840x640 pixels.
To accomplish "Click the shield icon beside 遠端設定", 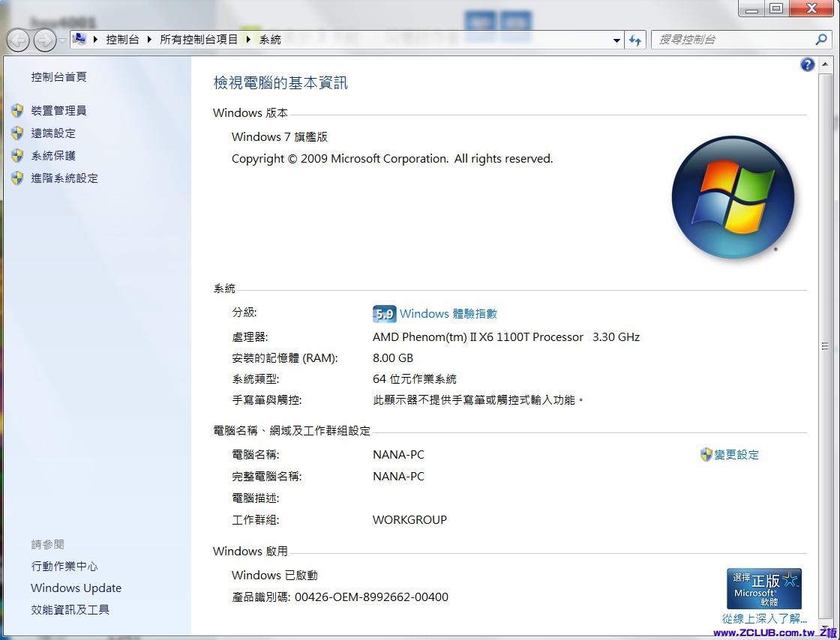I will (17, 133).
